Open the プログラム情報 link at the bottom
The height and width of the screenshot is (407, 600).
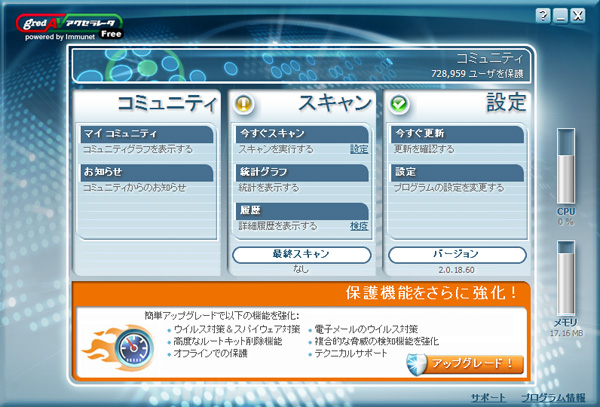pyautogui.click(x=554, y=397)
